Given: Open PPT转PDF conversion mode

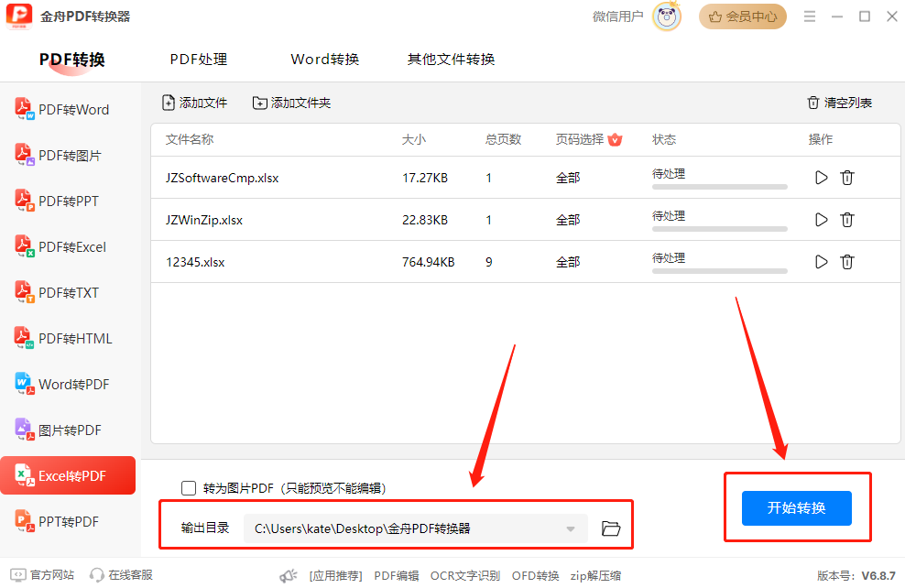Looking at the screenshot, I should [x=68, y=522].
